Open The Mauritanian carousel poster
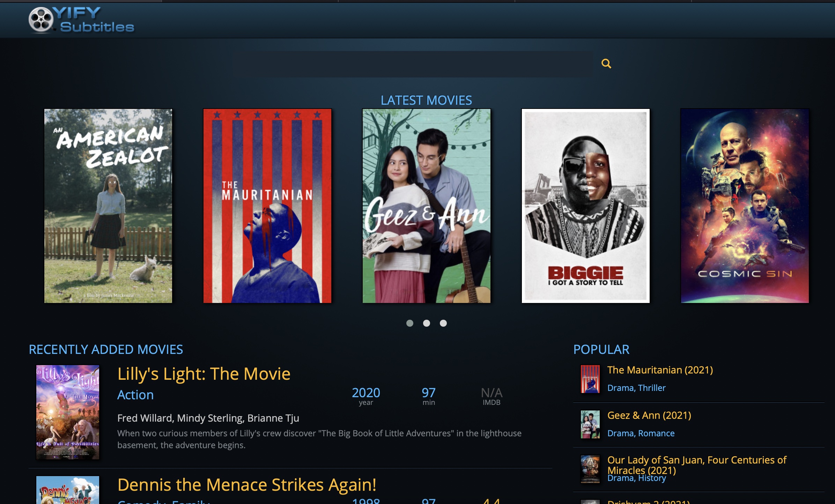 pyautogui.click(x=267, y=206)
